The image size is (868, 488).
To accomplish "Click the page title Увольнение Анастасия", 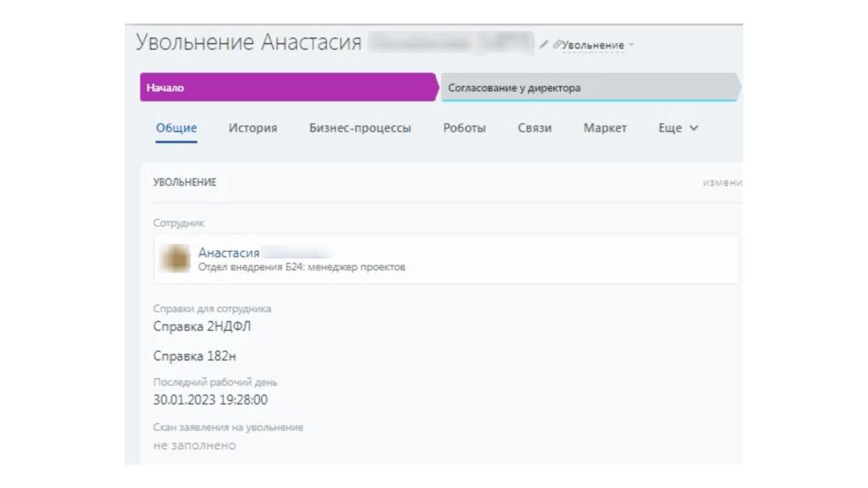I will (x=248, y=43).
